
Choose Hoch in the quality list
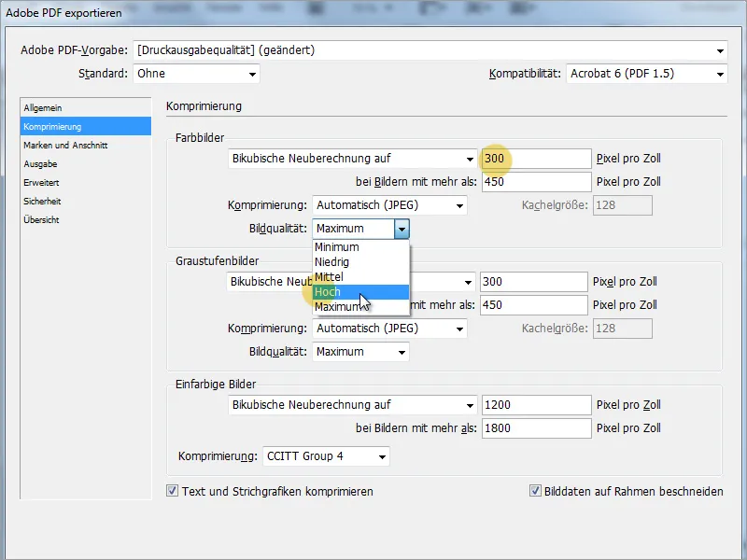360,292
